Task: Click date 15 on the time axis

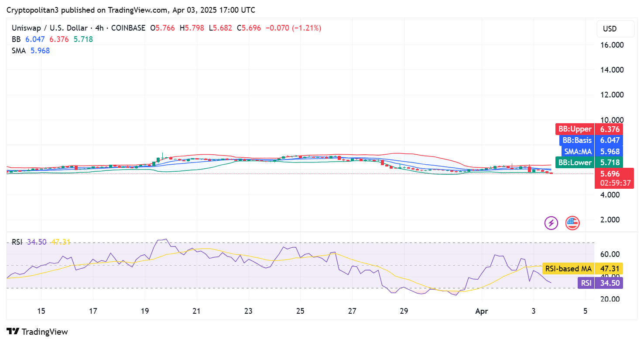Action: 41,311
